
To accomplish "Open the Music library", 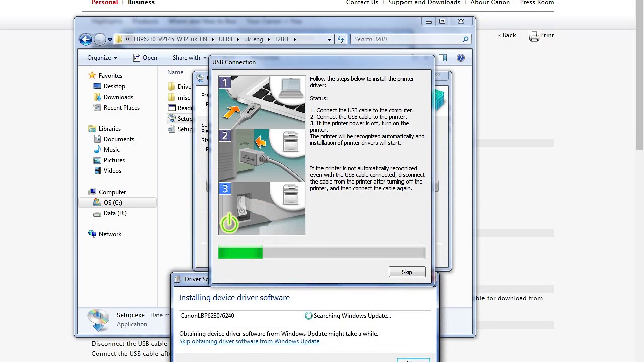I will 111,150.
